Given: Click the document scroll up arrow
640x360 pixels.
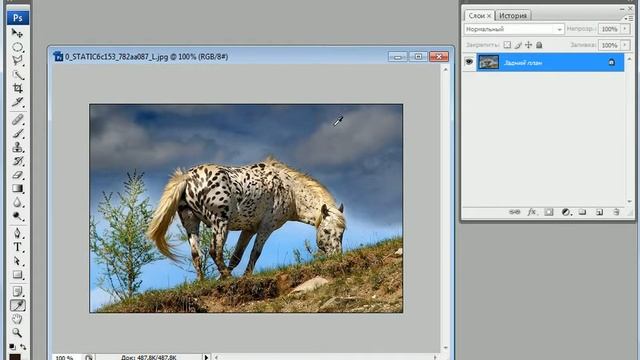Looking at the screenshot, I should pos(445,69).
